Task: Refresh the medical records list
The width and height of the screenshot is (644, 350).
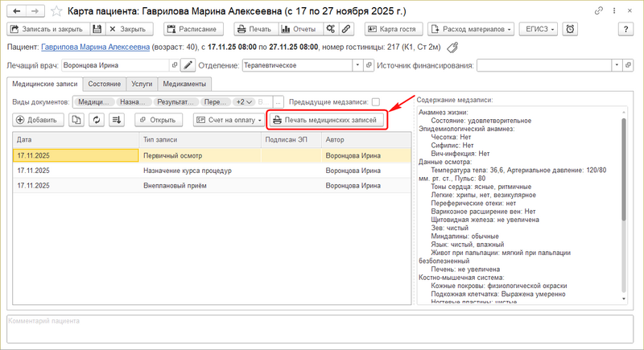Action: pyautogui.click(x=97, y=120)
